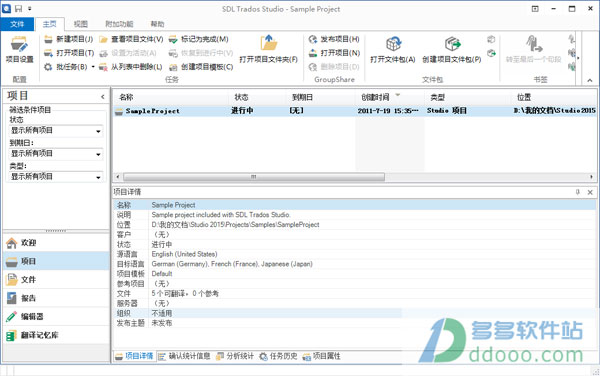600x376 pixels.
Task: Select the 主页 home ribbon tab
Action: 49,24
